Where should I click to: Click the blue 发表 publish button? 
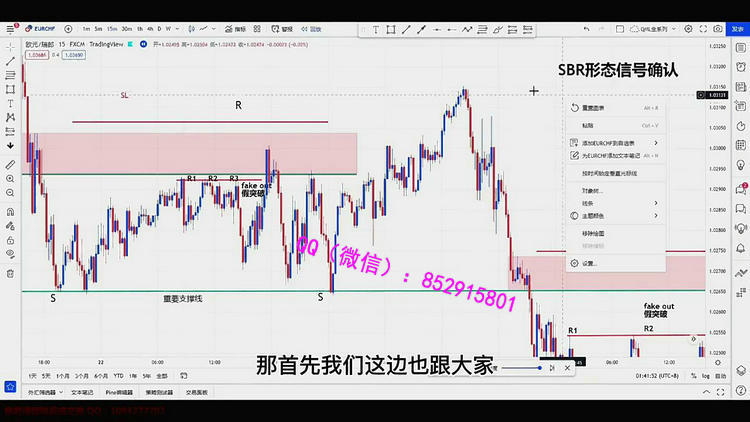[738, 28]
